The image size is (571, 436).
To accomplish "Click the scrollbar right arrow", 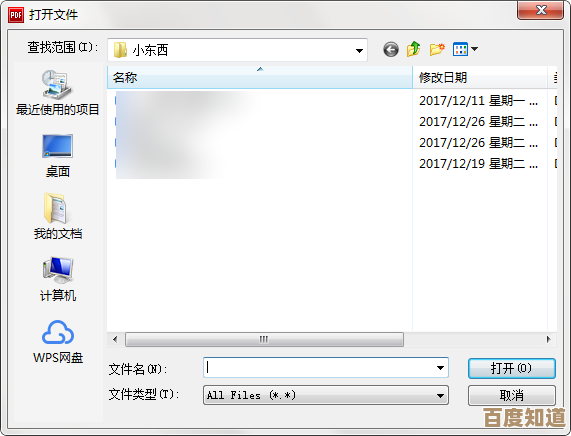I will [549, 339].
